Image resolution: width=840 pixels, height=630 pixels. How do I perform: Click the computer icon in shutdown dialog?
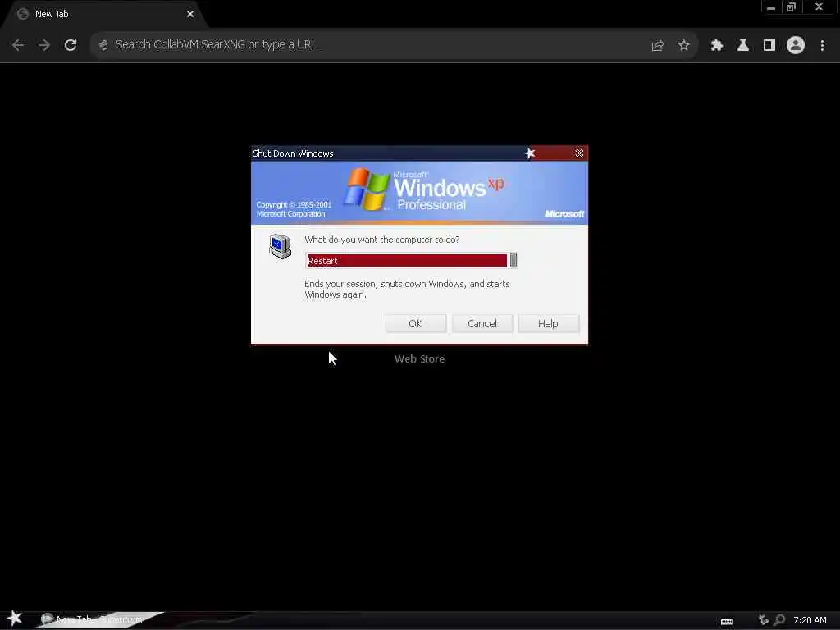[281, 246]
